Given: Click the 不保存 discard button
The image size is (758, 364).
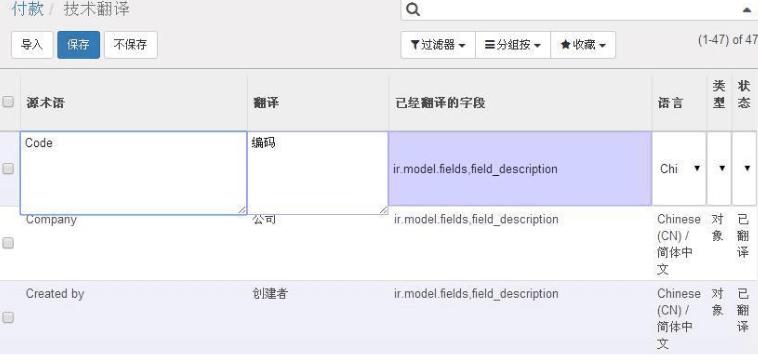Looking at the screenshot, I should [131, 45].
